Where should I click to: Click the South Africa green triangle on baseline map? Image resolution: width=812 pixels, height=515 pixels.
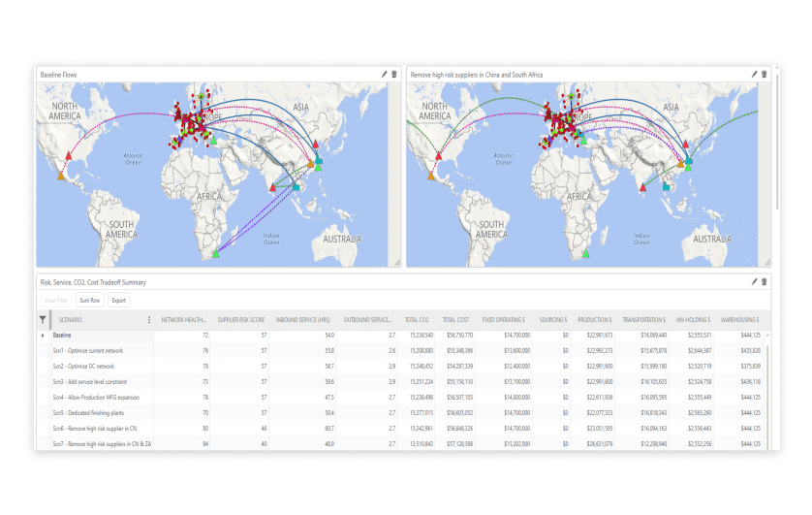tap(216, 254)
